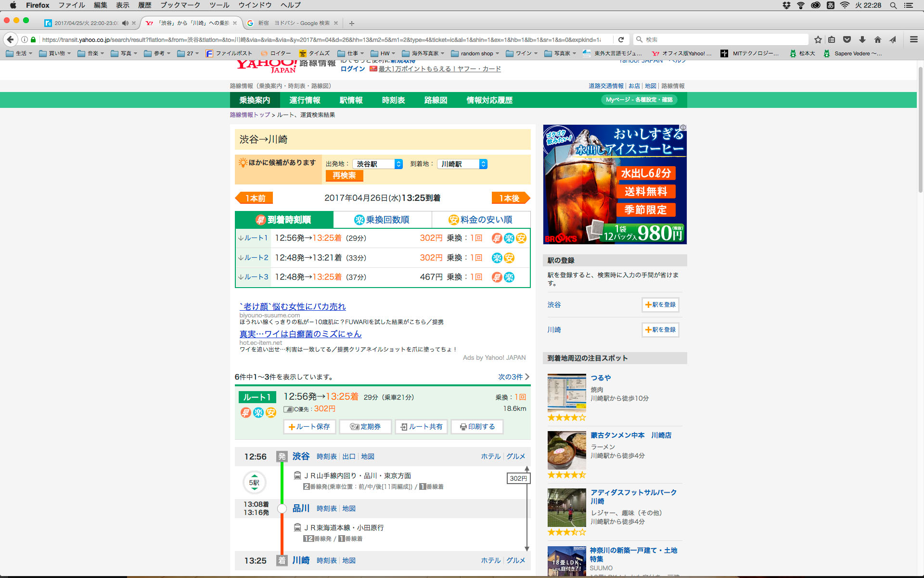This screenshot has width=924, height=578.
Task: Click the 再検索 button
Action: [x=344, y=176]
